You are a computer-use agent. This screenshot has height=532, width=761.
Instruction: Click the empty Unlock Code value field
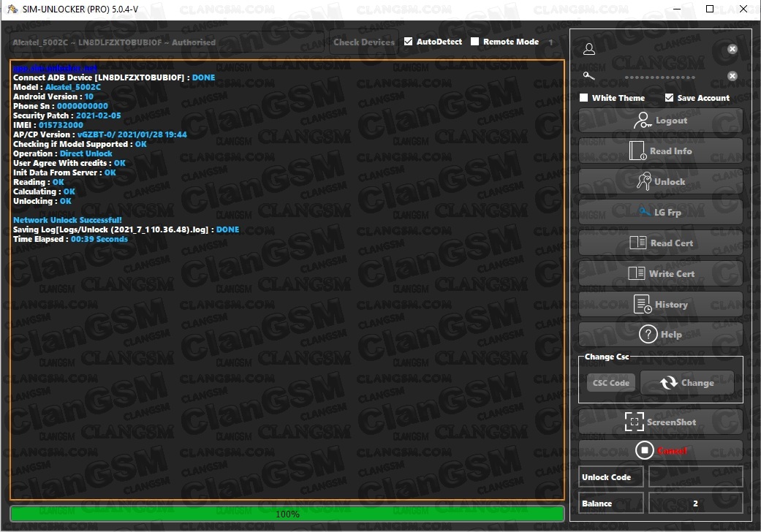[x=695, y=476]
